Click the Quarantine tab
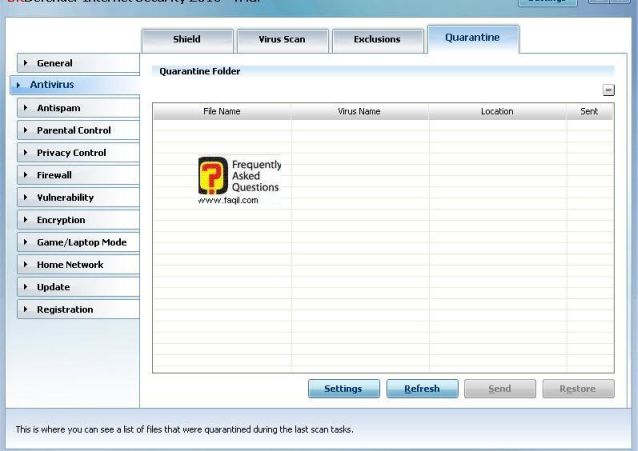This screenshot has width=638, height=451. 473,38
